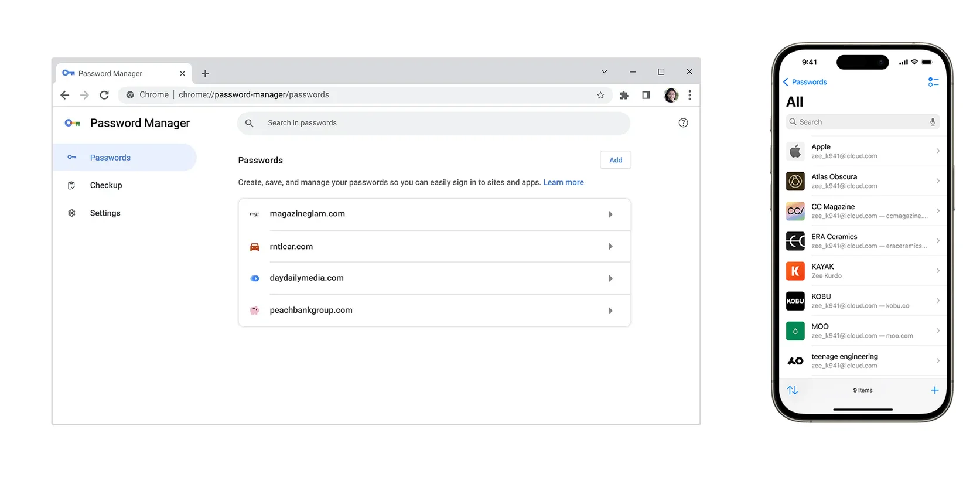Follow the Learn more link
This screenshot has height=484, width=980.
(564, 182)
